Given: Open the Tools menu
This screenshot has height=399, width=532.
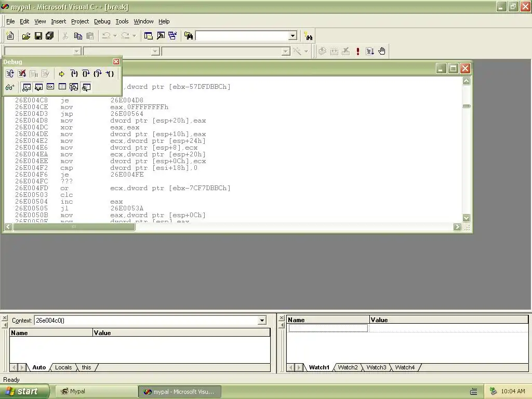Looking at the screenshot, I should point(122,21).
